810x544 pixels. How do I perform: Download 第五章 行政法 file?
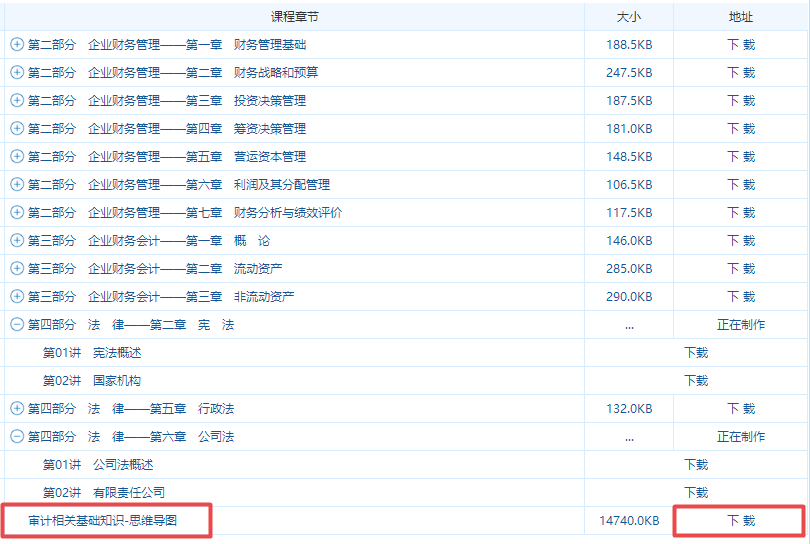point(741,409)
